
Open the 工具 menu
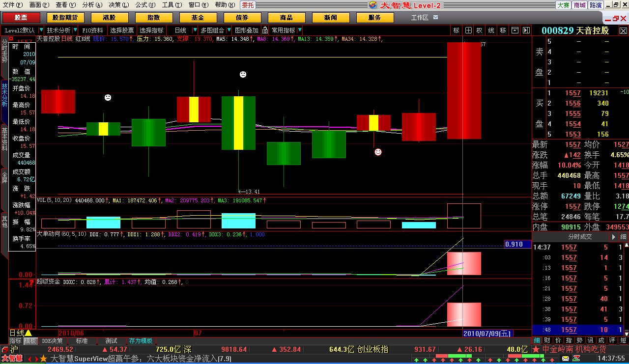pyautogui.click(x=172, y=5)
